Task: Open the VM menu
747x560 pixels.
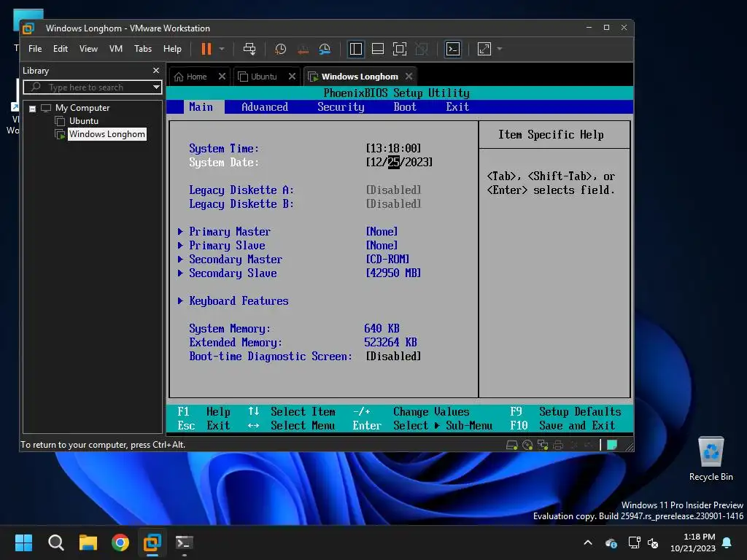Action: (x=116, y=49)
